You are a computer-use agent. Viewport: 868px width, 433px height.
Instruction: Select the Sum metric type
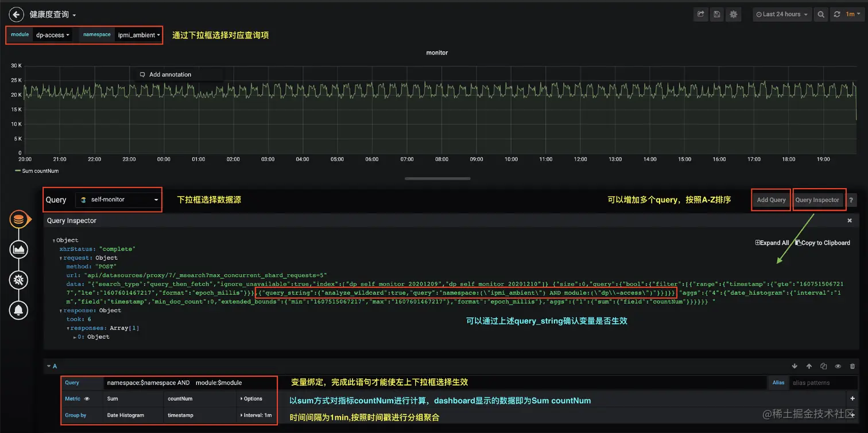pos(133,399)
